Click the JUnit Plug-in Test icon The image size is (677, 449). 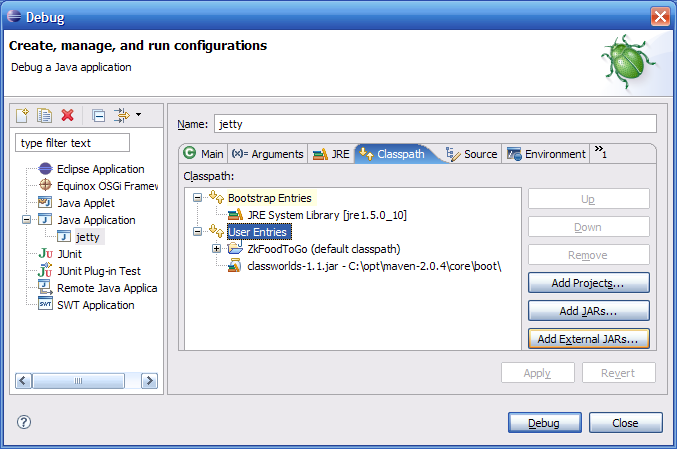pyautogui.click(x=45, y=270)
